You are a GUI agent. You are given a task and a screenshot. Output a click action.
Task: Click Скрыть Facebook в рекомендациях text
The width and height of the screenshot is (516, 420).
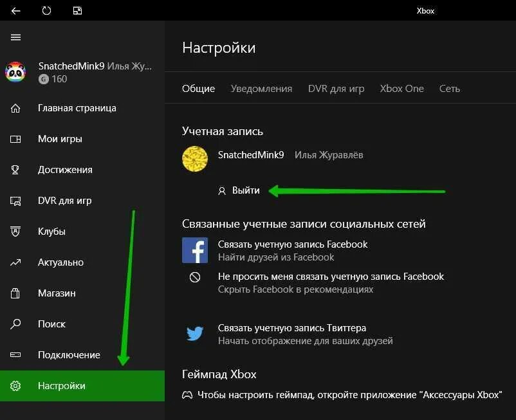tap(295, 289)
